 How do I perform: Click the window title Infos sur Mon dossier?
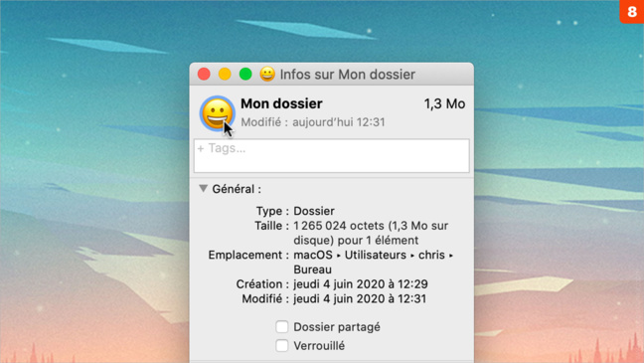pos(348,75)
